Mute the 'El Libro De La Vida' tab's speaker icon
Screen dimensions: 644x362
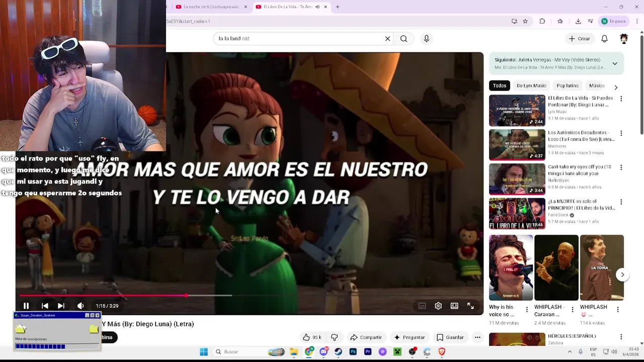pos(317,7)
